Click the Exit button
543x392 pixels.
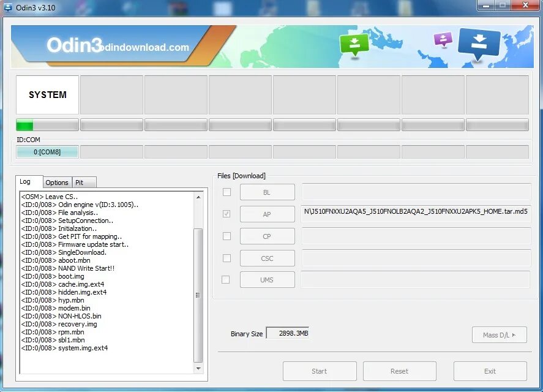tap(490, 371)
